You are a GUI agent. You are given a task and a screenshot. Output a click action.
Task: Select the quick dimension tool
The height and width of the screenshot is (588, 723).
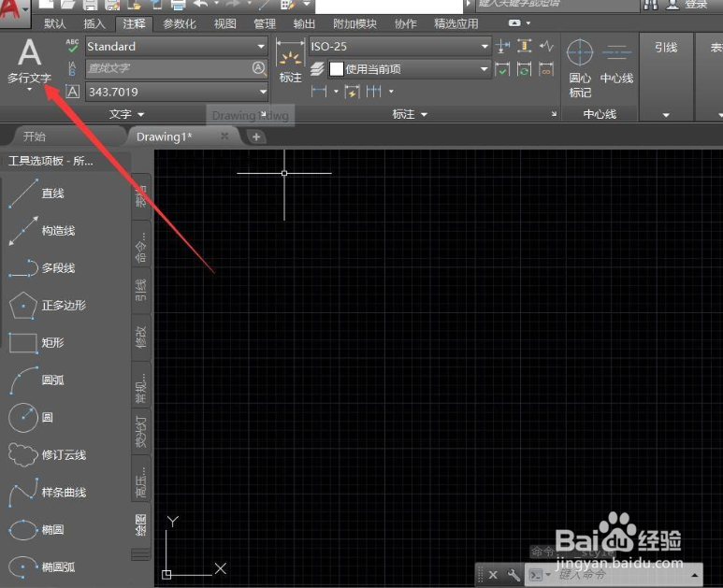(353, 92)
